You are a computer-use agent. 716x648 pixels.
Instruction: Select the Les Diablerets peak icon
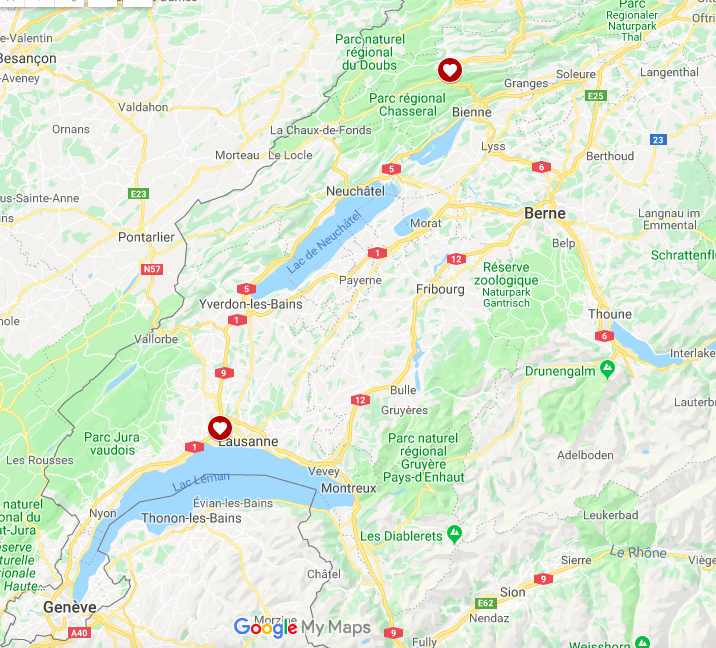(x=454, y=534)
